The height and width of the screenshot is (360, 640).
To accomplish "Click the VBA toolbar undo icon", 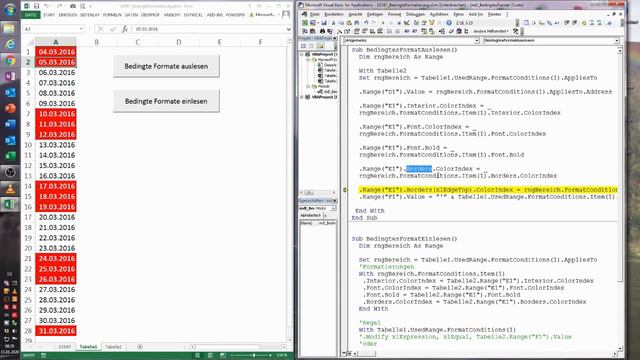I will (x=366, y=23).
